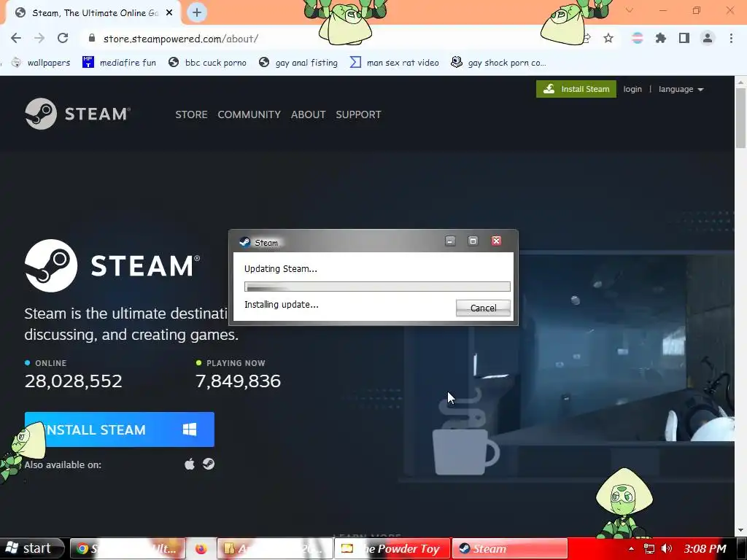The height and width of the screenshot is (560, 747).
Task: Open the ABOUT menu item
Action: [309, 114]
